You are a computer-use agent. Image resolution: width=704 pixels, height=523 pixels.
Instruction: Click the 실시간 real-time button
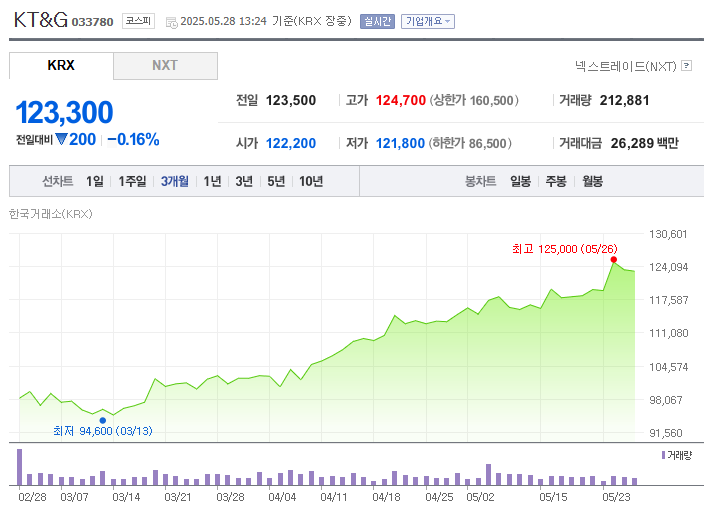tap(377, 21)
